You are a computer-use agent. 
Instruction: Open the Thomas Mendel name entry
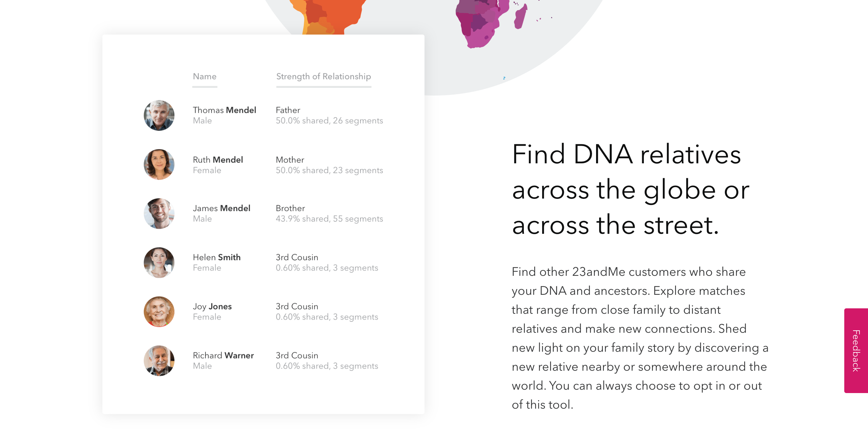click(224, 110)
